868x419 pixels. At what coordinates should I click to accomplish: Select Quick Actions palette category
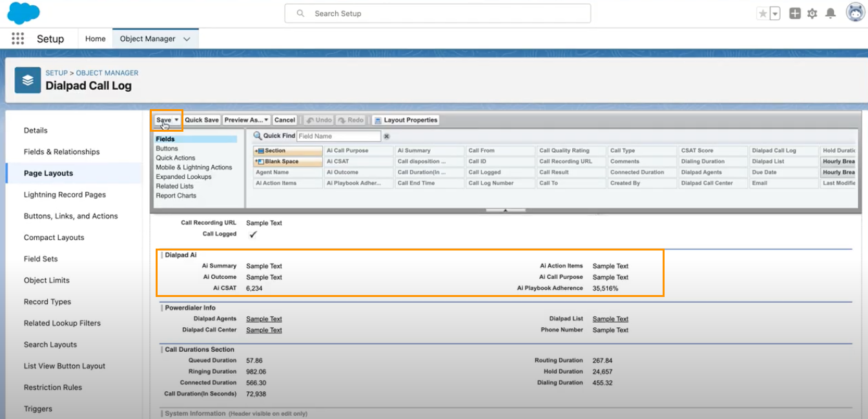176,158
